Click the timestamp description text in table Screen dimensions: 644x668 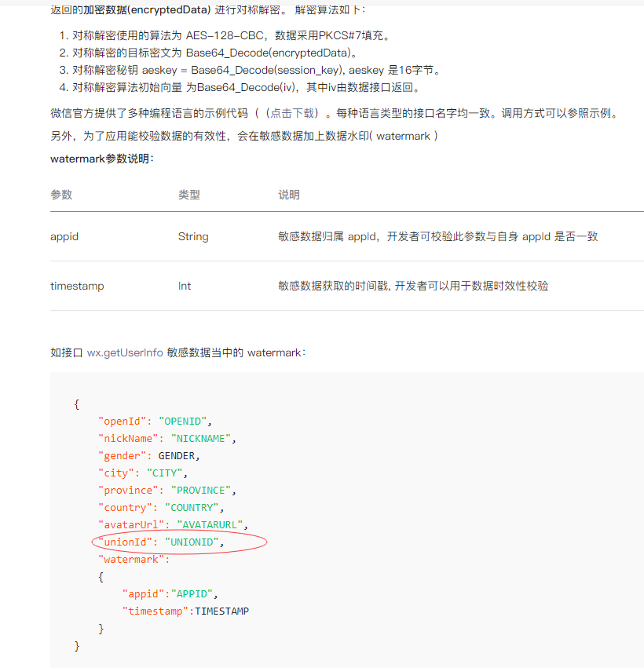(413, 286)
